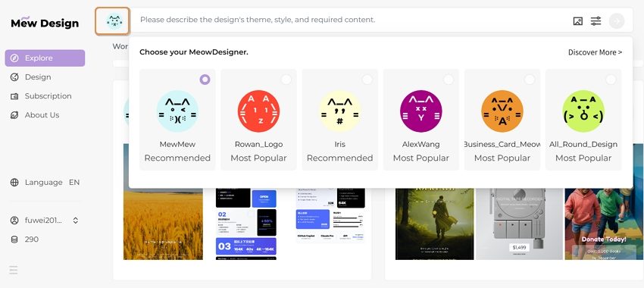Open the digital tape recorder $1,499 thumbnail

coord(519,224)
